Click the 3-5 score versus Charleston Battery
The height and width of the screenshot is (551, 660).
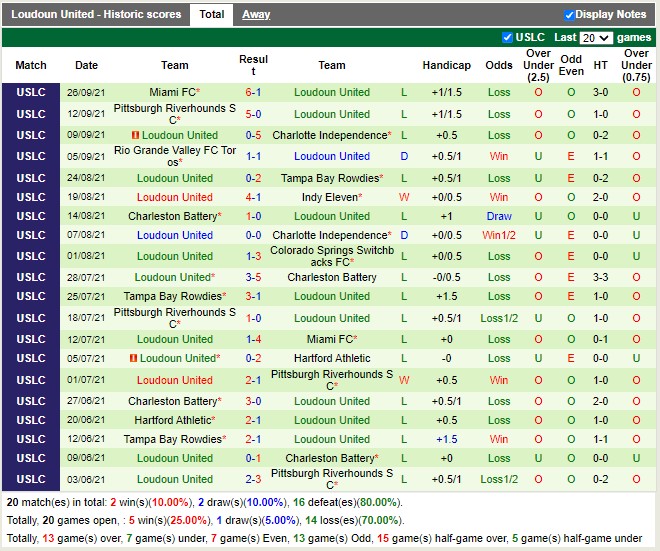(x=253, y=277)
